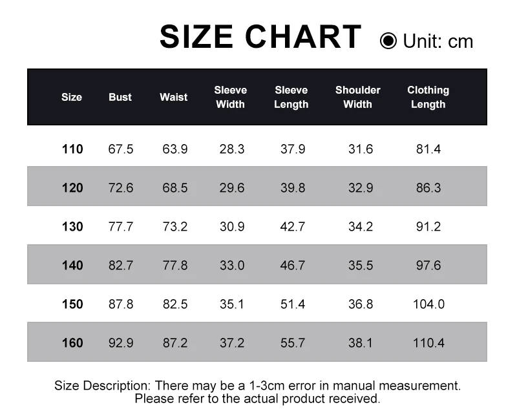Click the size 130 row label
This screenshot has width=517, height=420.
pyautogui.click(x=72, y=227)
